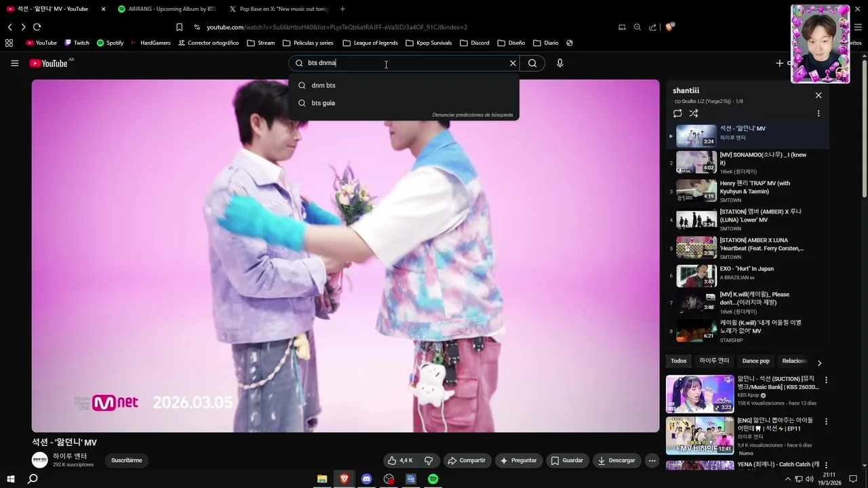Subscribe with the Suscribirme button
The width and height of the screenshot is (868, 488).
(x=127, y=460)
